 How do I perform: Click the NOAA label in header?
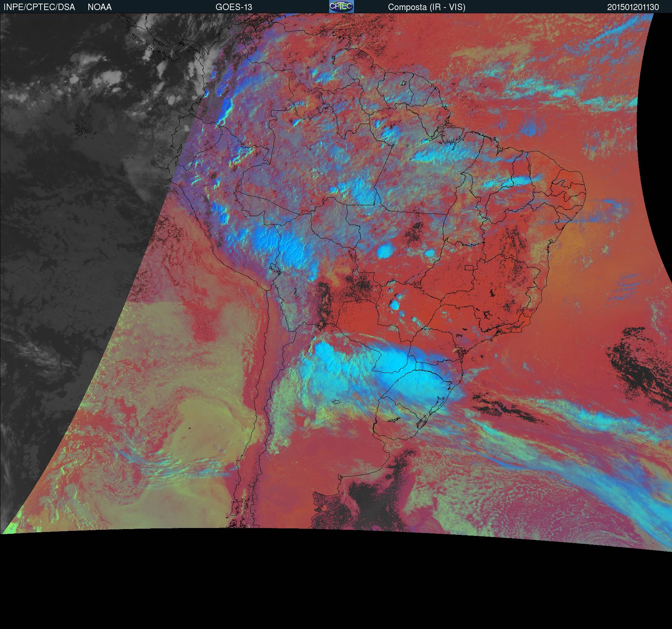pyautogui.click(x=100, y=7)
